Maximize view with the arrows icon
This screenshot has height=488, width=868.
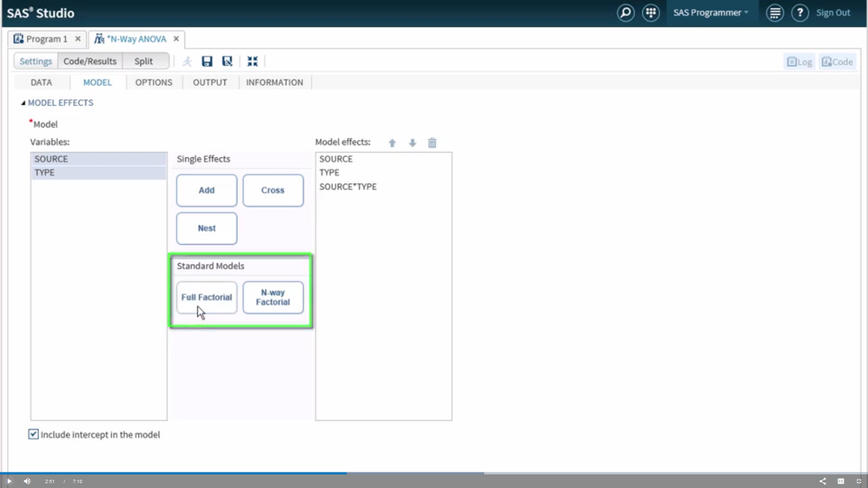(253, 62)
